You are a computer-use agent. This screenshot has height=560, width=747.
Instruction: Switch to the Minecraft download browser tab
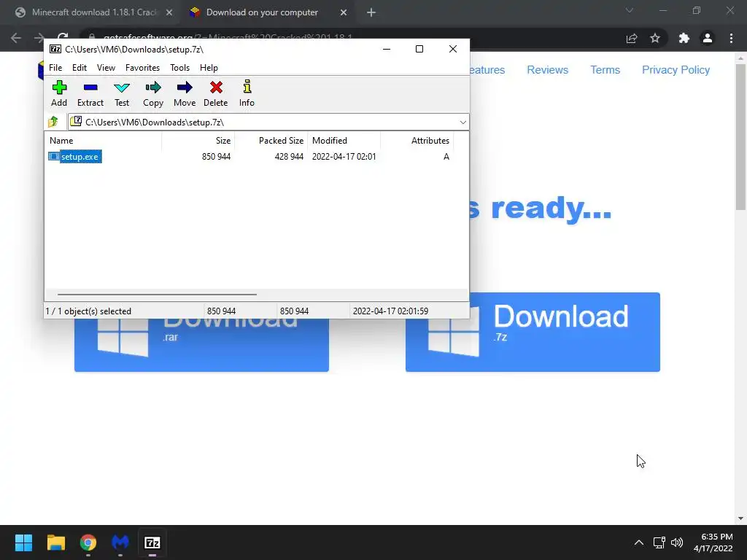click(93, 12)
